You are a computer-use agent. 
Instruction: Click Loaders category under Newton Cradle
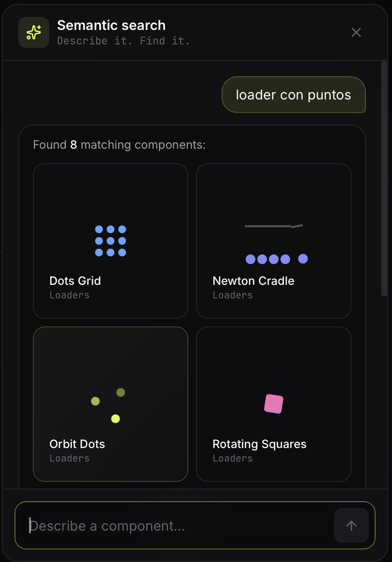[x=233, y=295]
